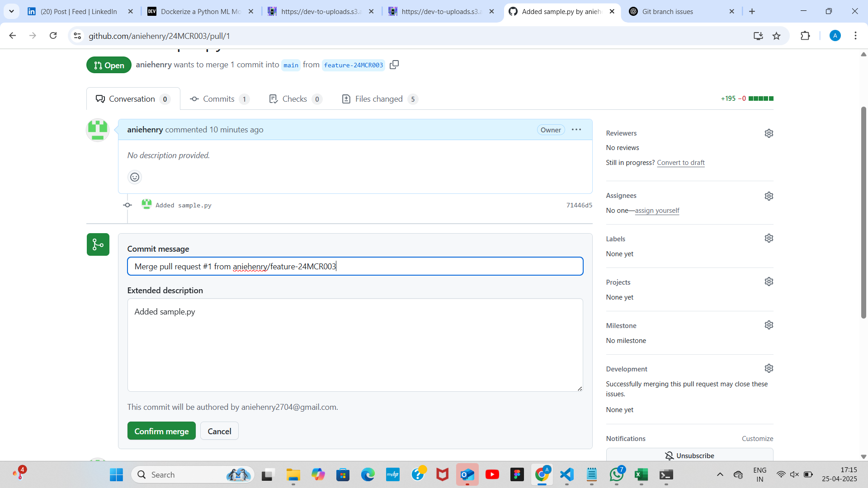This screenshot has height=488, width=868.
Task: Open Milestone settings gear
Action: point(769,325)
